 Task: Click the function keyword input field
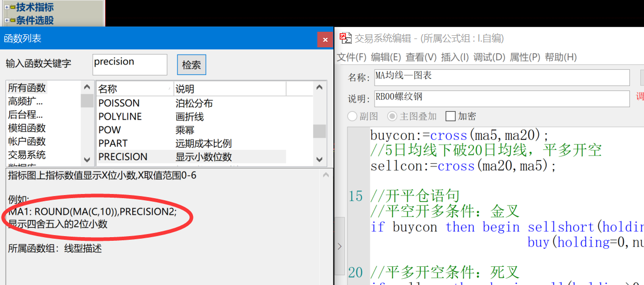130,64
